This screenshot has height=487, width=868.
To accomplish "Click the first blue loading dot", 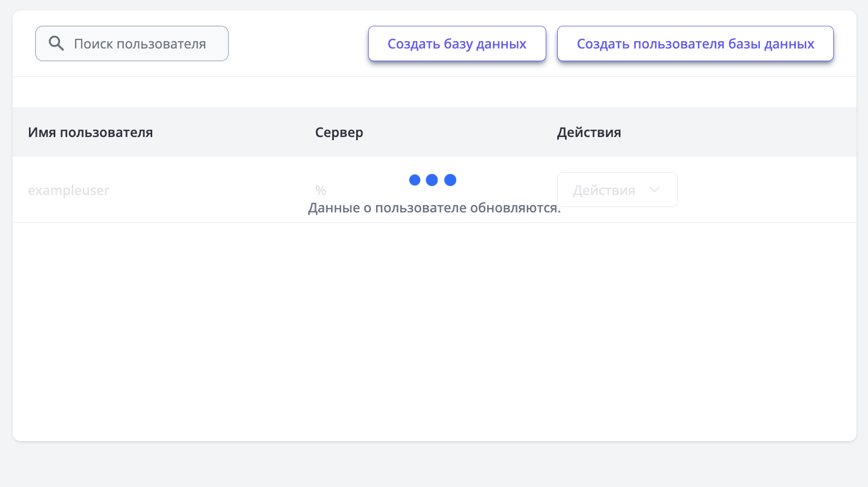I will point(415,180).
